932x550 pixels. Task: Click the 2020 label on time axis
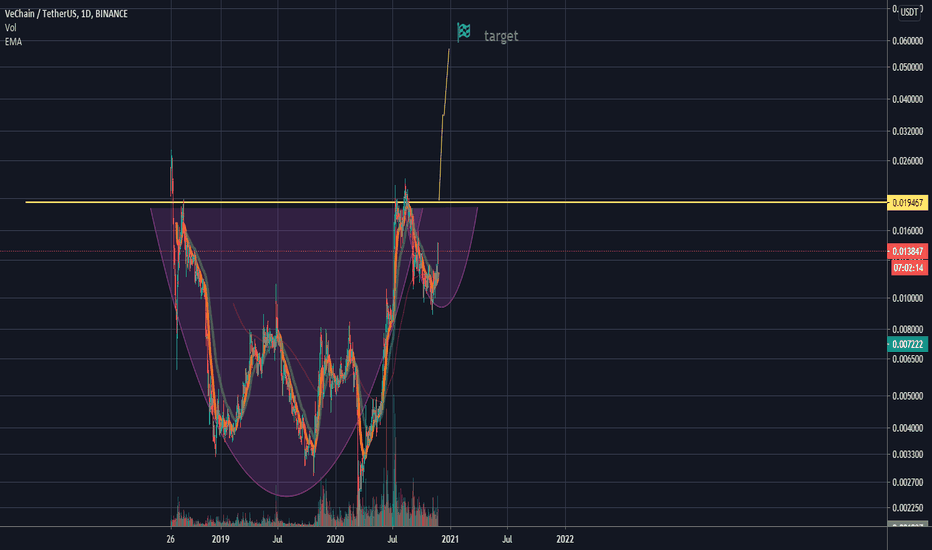pos(335,539)
